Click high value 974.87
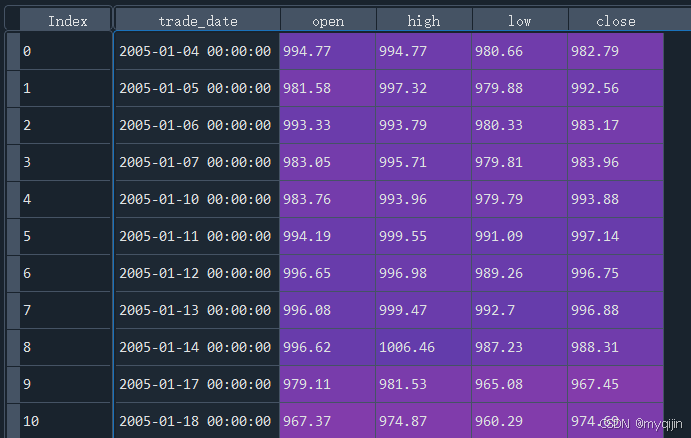The width and height of the screenshot is (691, 438). pyautogui.click(x=424, y=421)
